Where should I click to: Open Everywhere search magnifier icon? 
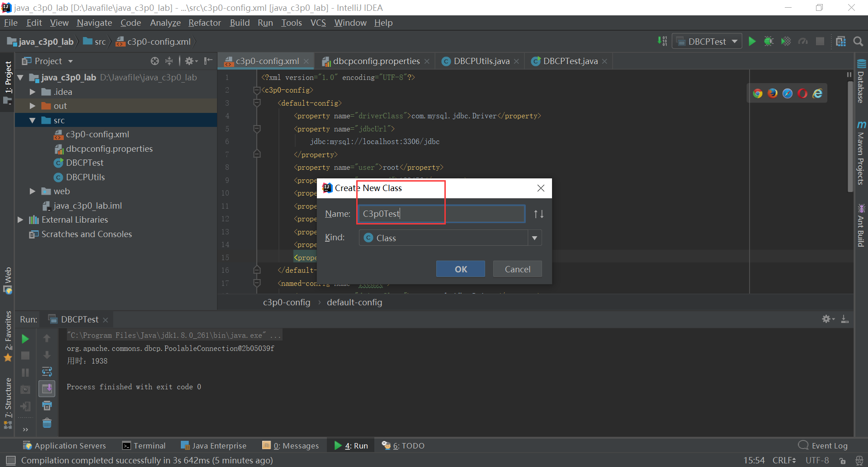click(x=858, y=41)
